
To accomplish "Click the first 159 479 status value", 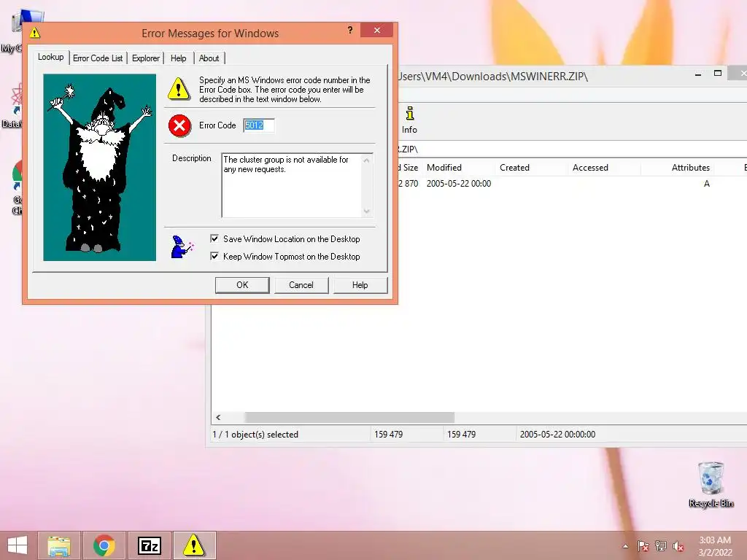I will 388,435.
